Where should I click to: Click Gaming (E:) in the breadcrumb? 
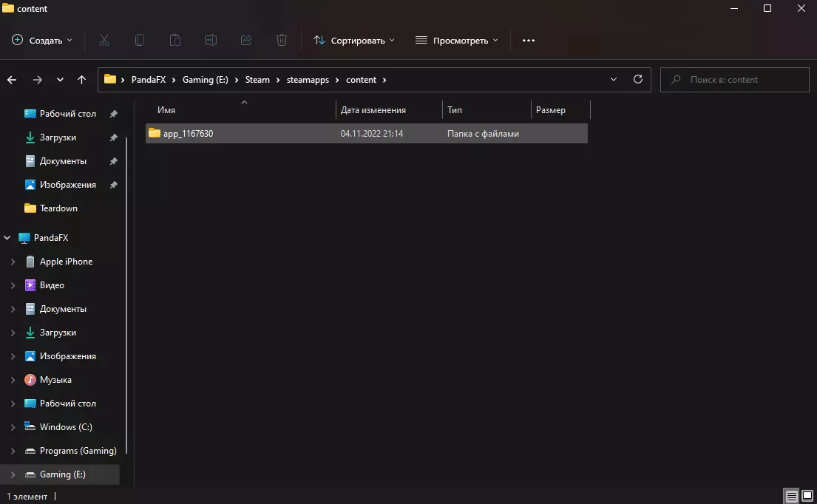click(x=206, y=80)
